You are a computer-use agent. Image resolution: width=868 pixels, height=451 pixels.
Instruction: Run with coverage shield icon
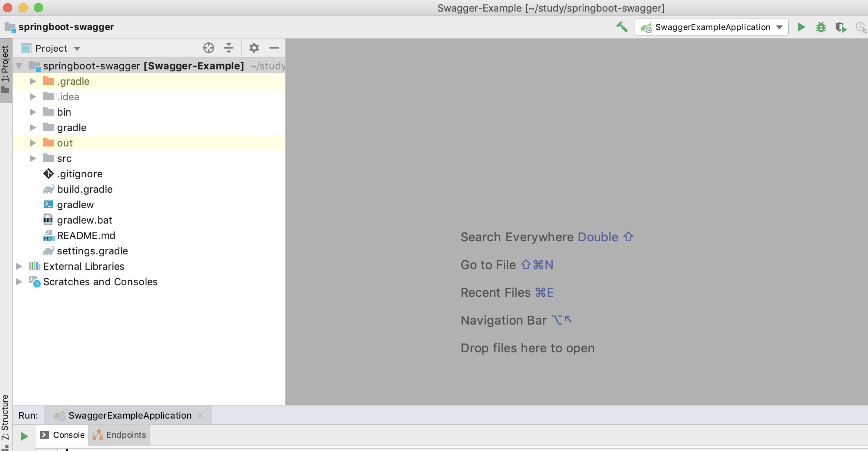pyautogui.click(x=841, y=27)
